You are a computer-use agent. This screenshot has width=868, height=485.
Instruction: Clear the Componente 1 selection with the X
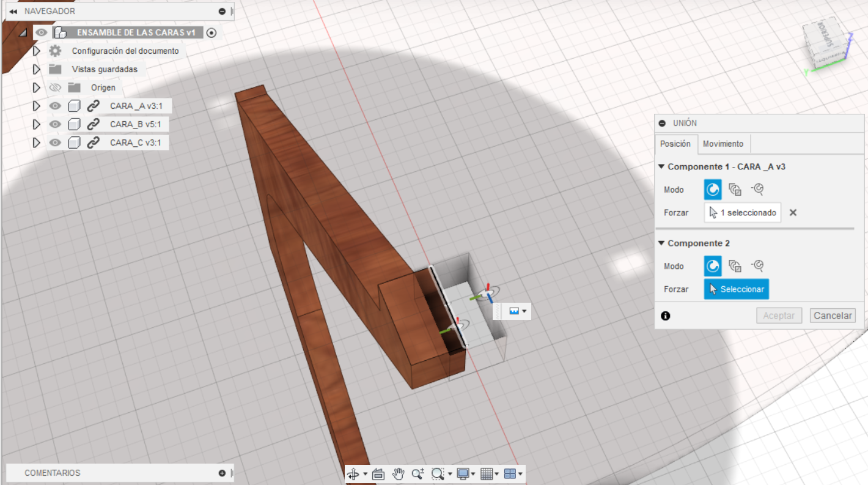pyautogui.click(x=793, y=213)
